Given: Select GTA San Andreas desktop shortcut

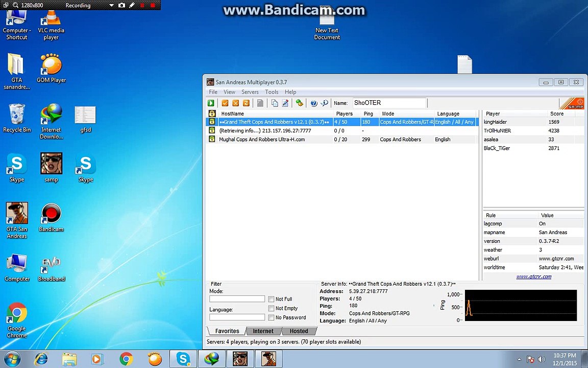Looking at the screenshot, I should tap(17, 221).
